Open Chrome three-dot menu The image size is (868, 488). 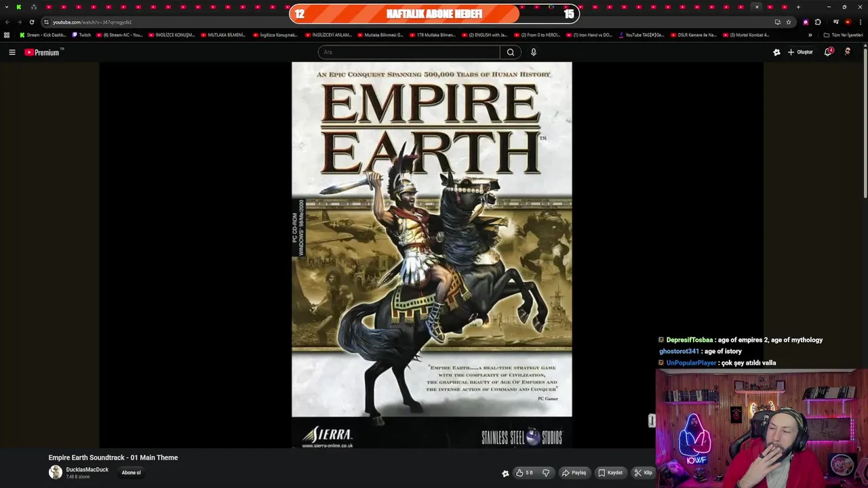click(860, 22)
